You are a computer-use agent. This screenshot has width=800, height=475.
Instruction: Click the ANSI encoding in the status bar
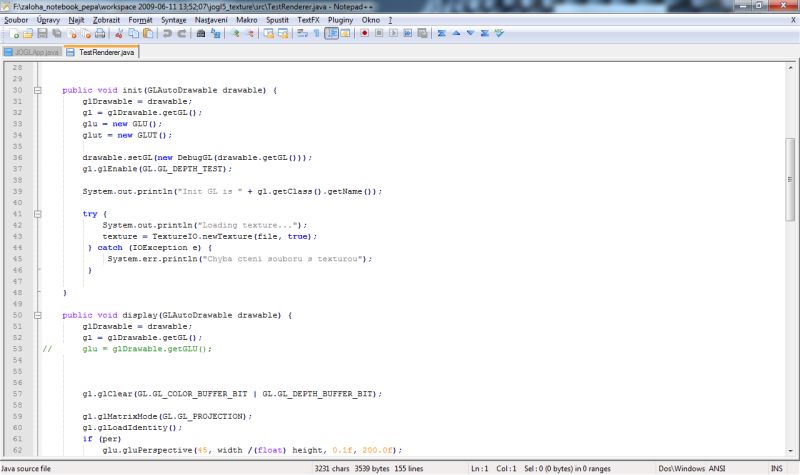click(716, 468)
